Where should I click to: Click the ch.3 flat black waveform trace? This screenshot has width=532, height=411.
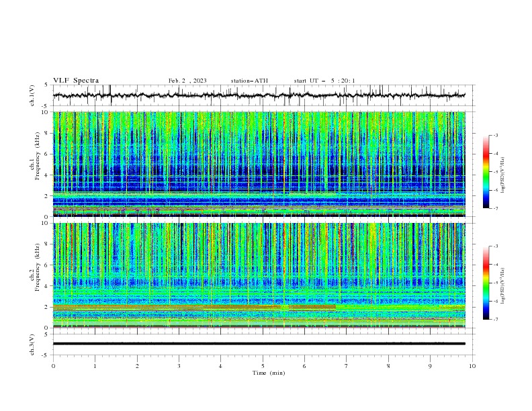point(259,344)
